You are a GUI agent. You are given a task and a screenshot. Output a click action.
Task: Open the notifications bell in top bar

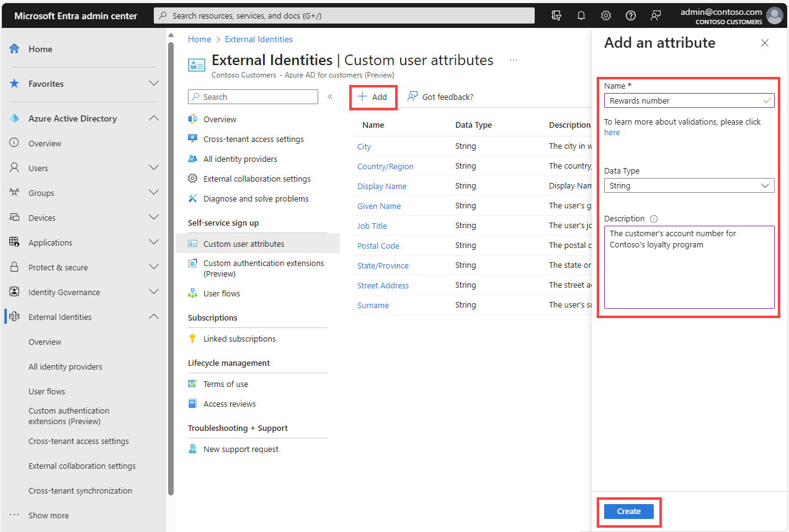[x=581, y=16]
